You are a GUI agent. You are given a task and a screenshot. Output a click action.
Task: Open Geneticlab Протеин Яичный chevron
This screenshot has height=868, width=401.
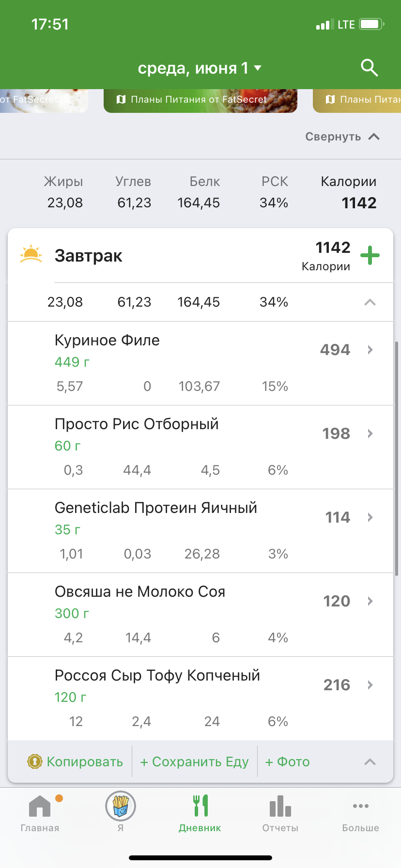coord(370,517)
